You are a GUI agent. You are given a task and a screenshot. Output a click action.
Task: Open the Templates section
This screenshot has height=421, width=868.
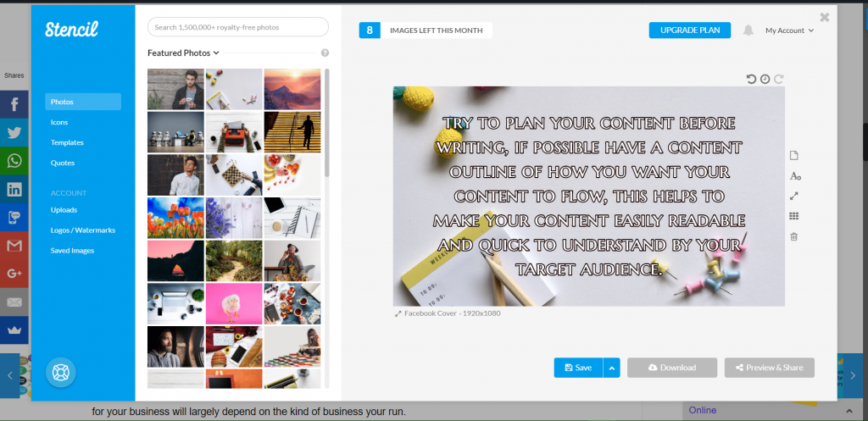click(67, 142)
